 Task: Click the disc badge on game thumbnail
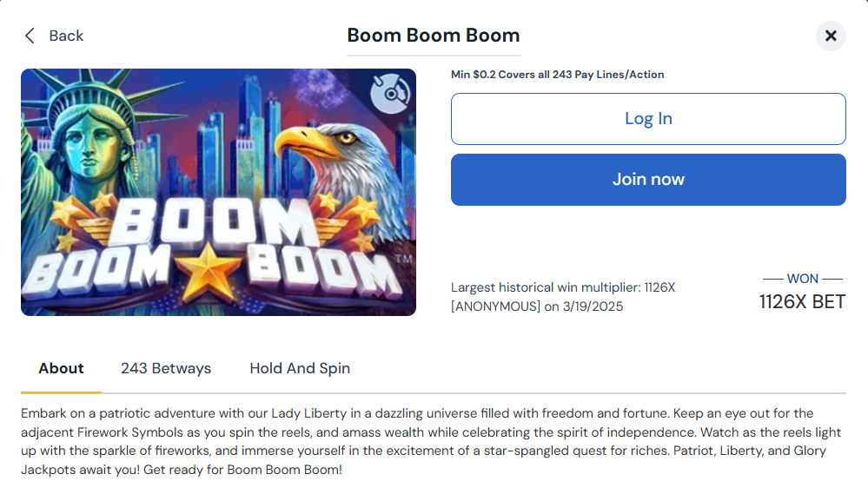pyautogui.click(x=390, y=91)
